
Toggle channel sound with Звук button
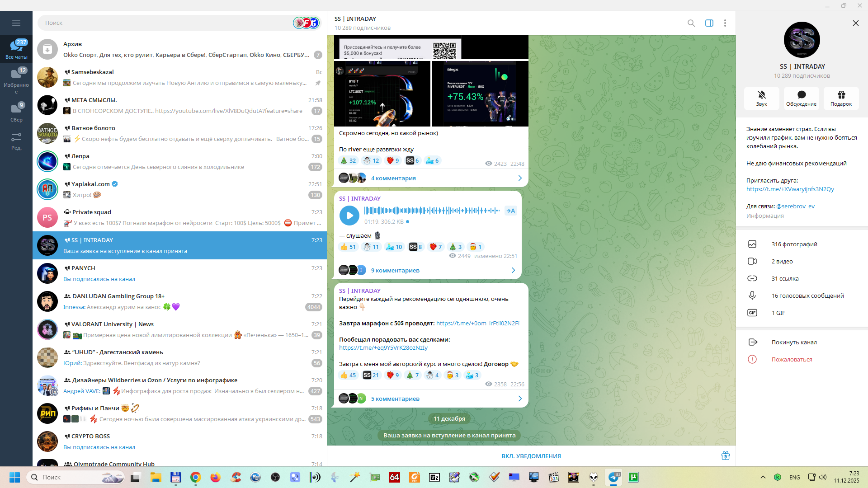pos(761,98)
